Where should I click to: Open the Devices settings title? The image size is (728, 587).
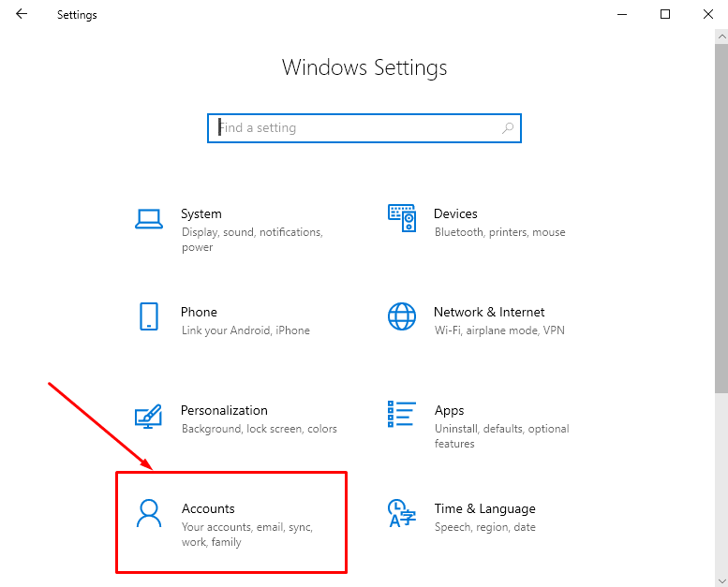[455, 213]
